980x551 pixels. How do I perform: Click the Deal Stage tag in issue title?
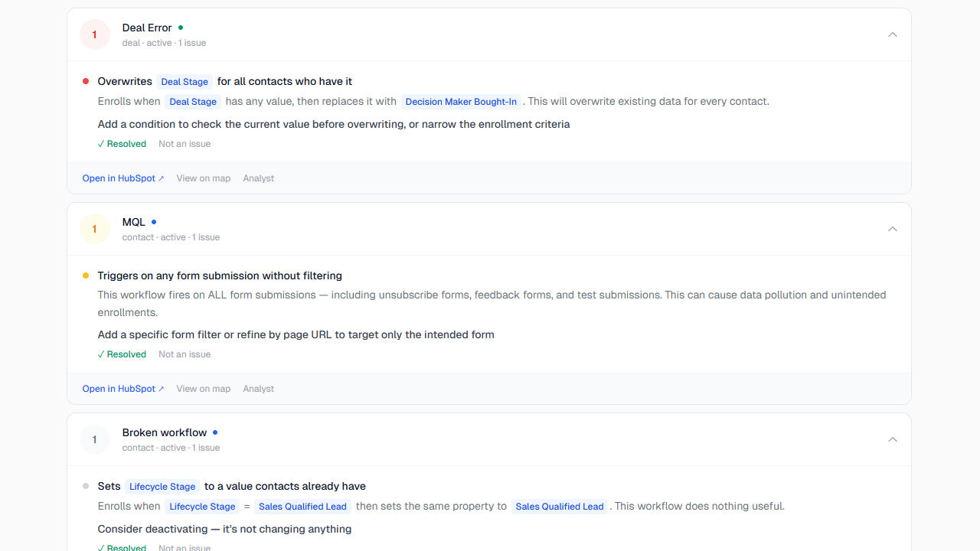[185, 82]
